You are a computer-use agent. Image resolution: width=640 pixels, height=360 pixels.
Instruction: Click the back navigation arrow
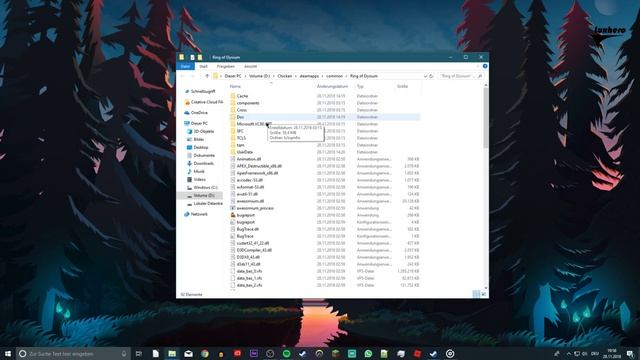coord(182,76)
